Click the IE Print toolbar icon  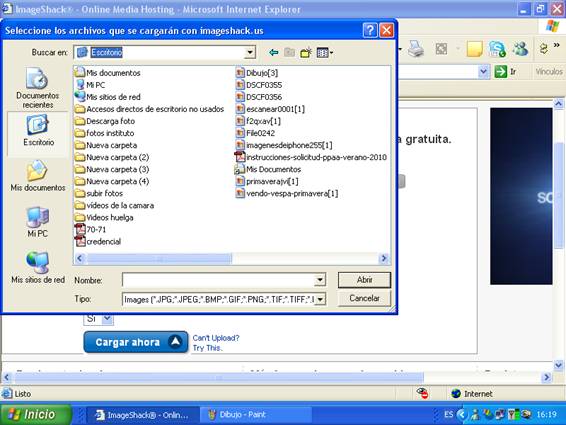[x=416, y=49]
